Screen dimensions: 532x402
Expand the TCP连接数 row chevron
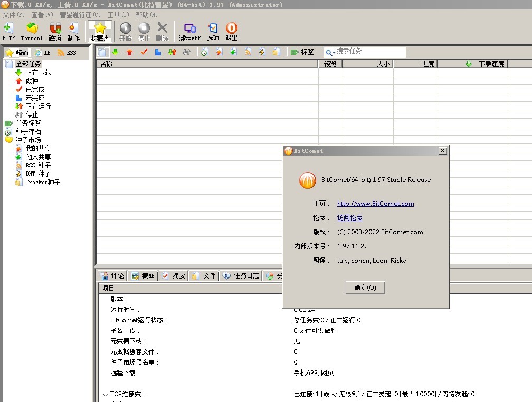point(105,395)
